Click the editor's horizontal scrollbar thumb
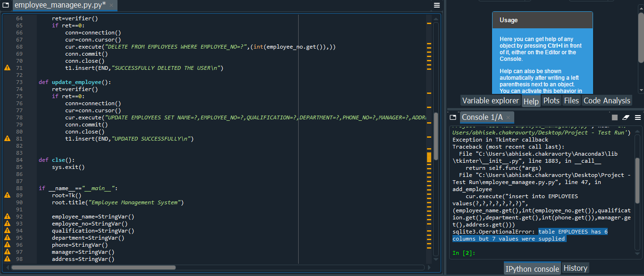The height and width of the screenshot is (276, 644). click(x=93, y=268)
